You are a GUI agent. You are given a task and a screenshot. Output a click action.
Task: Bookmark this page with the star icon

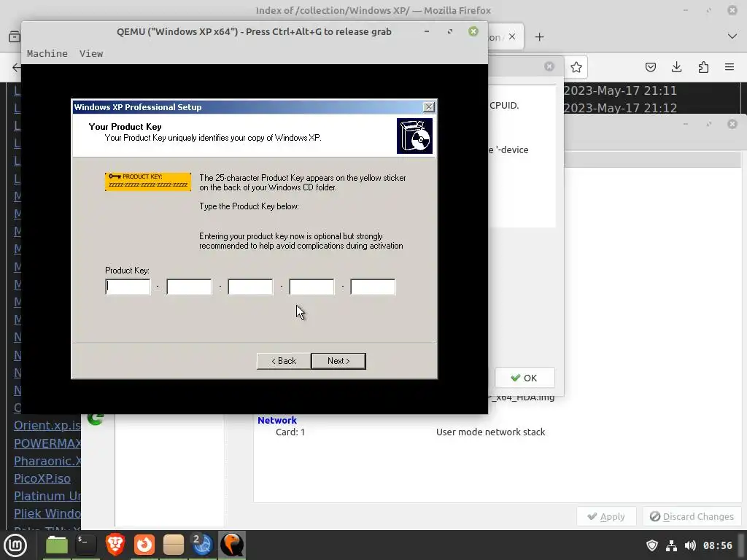576,67
